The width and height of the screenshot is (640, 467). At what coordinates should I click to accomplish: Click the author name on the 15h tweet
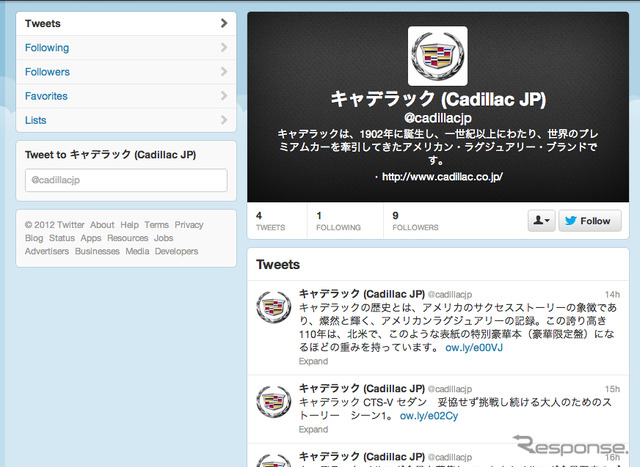tap(362, 389)
